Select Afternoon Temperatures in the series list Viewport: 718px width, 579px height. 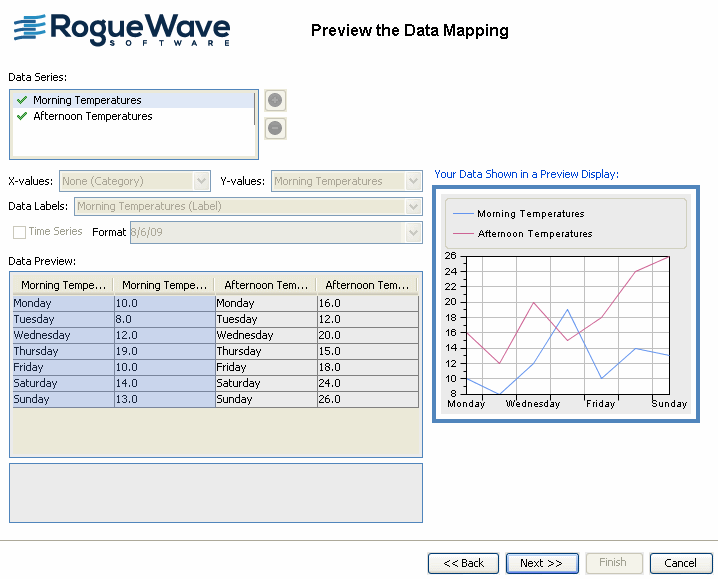coord(92,116)
